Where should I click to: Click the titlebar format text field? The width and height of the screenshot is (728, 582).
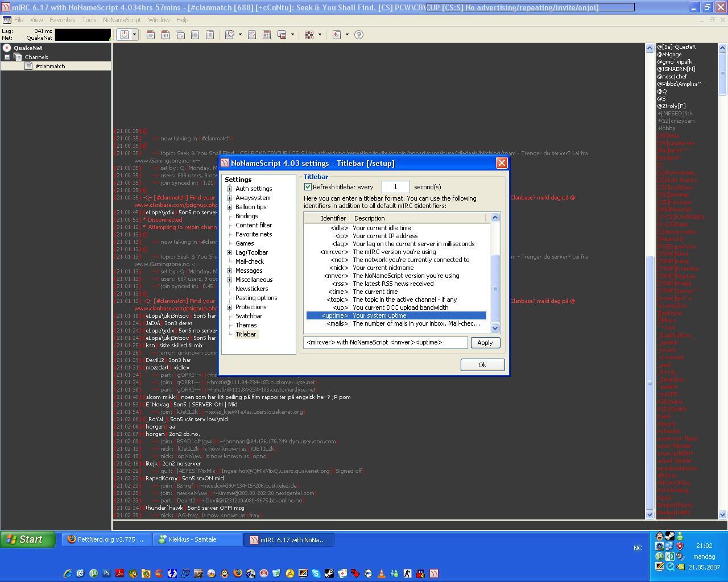pyautogui.click(x=386, y=342)
